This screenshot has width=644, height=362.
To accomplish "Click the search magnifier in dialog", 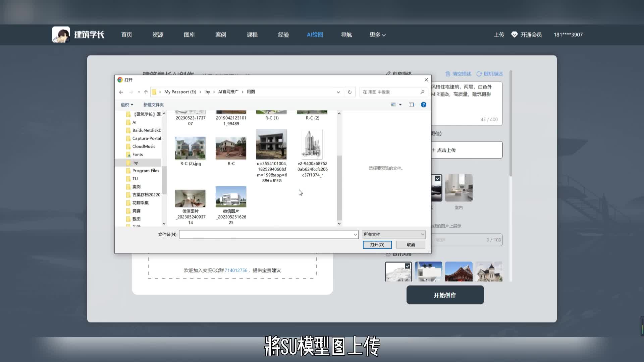I will point(422,92).
